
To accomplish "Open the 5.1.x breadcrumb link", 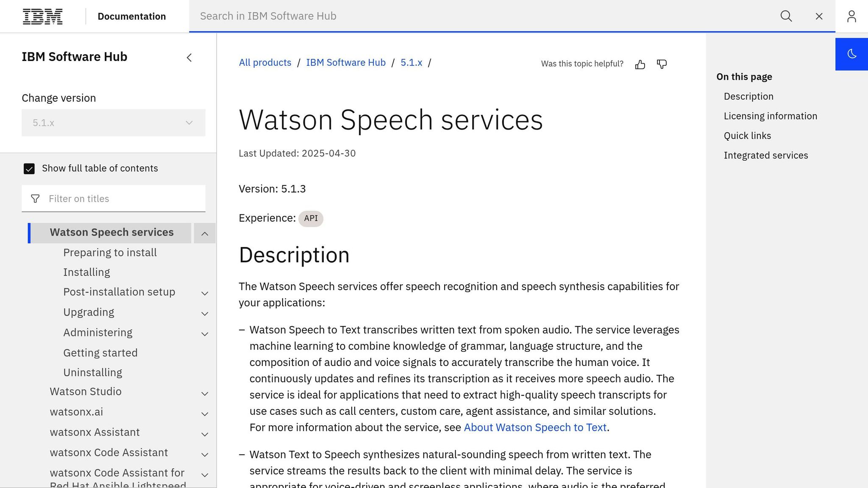I will [411, 62].
